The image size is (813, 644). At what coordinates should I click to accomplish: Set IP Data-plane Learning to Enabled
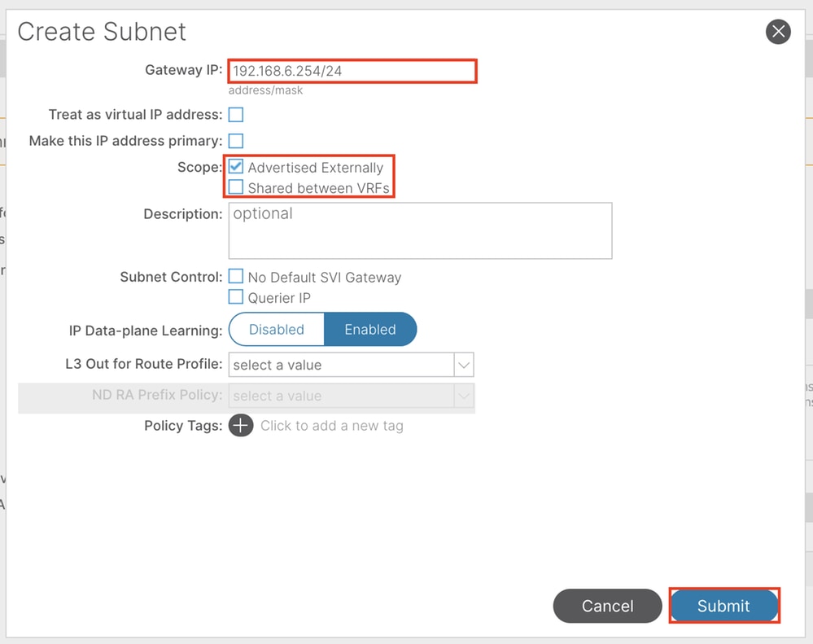pyautogui.click(x=370, y=330)
